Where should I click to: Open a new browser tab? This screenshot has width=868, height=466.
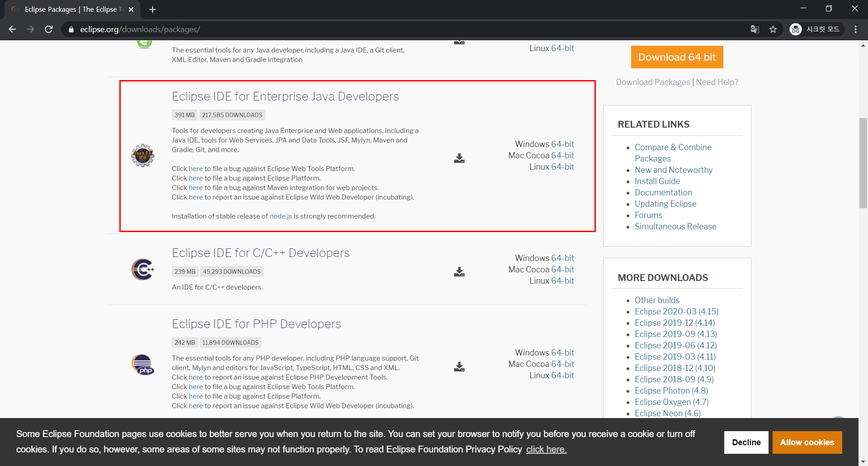coord(152,10)
